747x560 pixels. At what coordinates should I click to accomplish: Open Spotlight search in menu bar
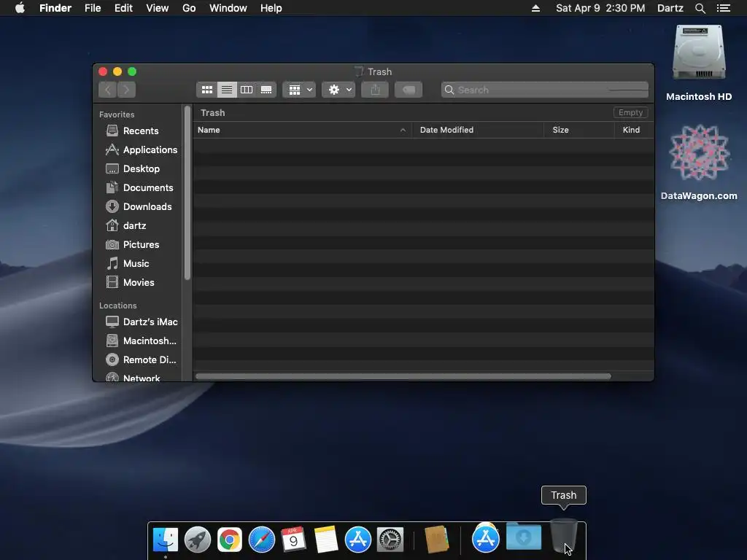(700, 8)
